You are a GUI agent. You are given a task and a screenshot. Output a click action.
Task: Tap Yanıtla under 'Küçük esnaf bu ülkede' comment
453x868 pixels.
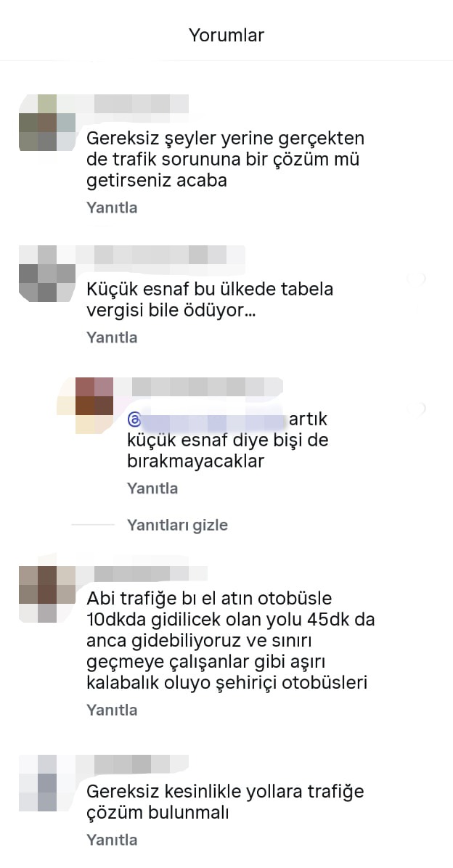(112, 337)
